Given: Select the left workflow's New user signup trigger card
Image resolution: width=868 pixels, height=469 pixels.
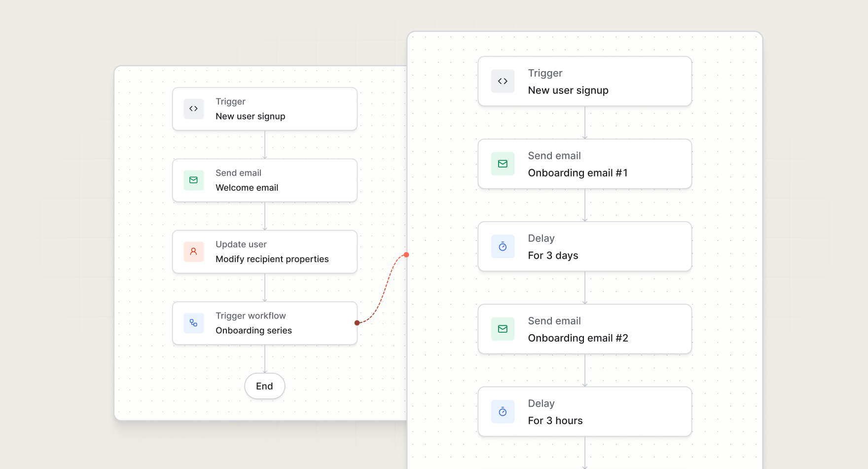Looking at the screenshot, I should 265,109.
